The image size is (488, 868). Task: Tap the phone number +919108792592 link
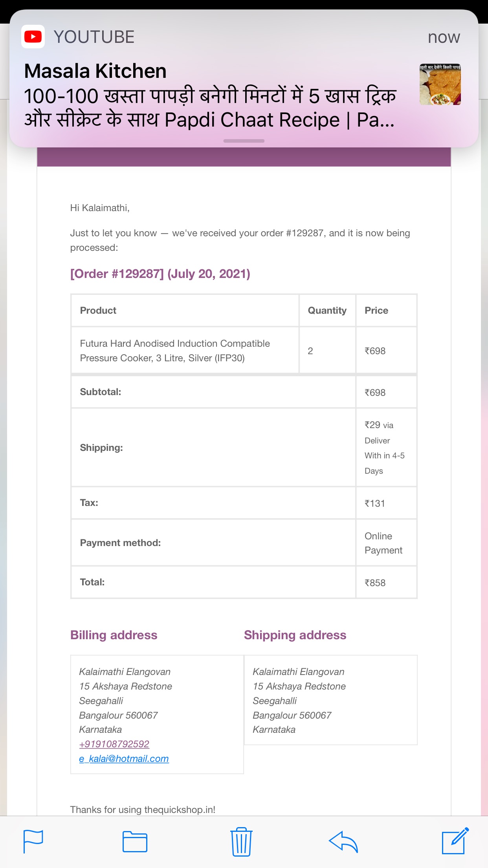(114, 744)
